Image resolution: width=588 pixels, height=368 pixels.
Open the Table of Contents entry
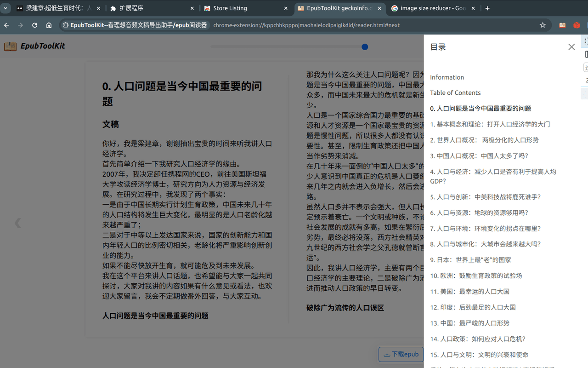[455, 92]
